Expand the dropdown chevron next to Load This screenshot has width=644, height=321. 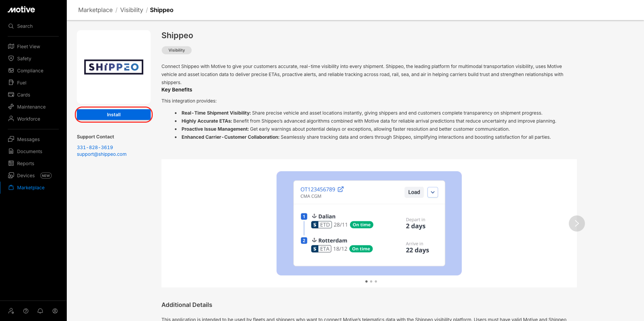click(x=433, y=192)
